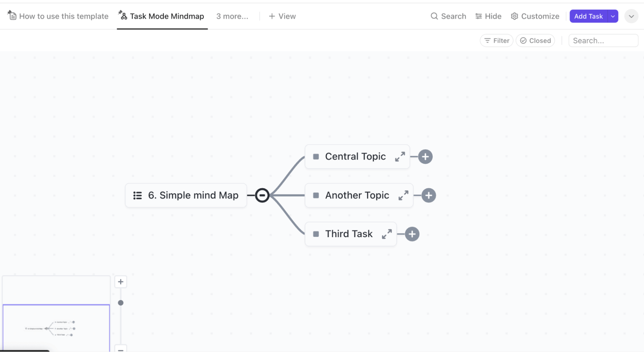The width and height of the screenshot is (644, 352).
Task: Click View to add a new view
Action: (282, 16)
